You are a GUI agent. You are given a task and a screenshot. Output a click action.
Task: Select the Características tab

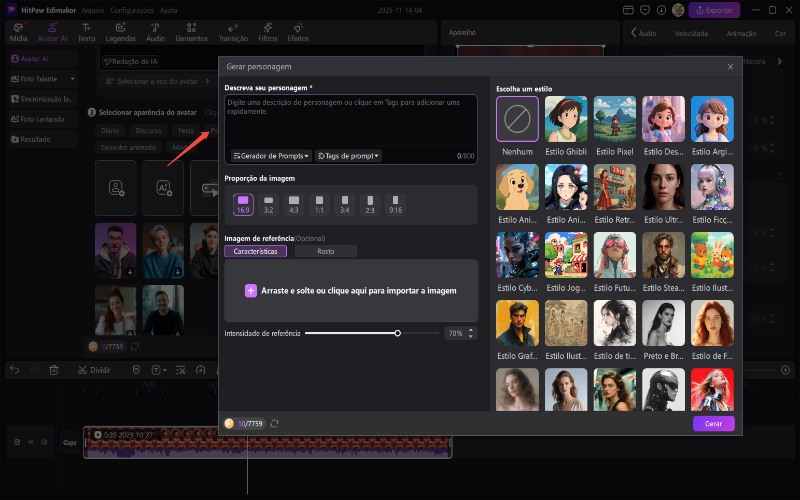tap(256, 251)
